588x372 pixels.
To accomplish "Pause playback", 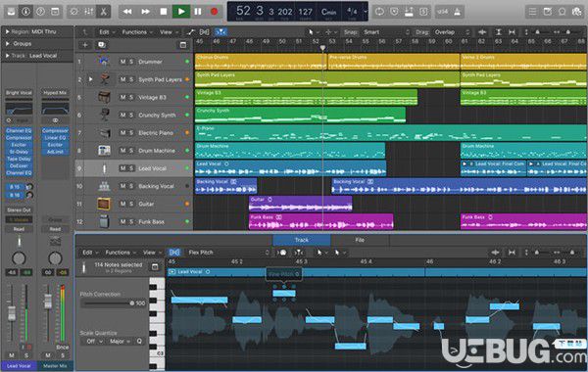I will (x=198, y=12).
